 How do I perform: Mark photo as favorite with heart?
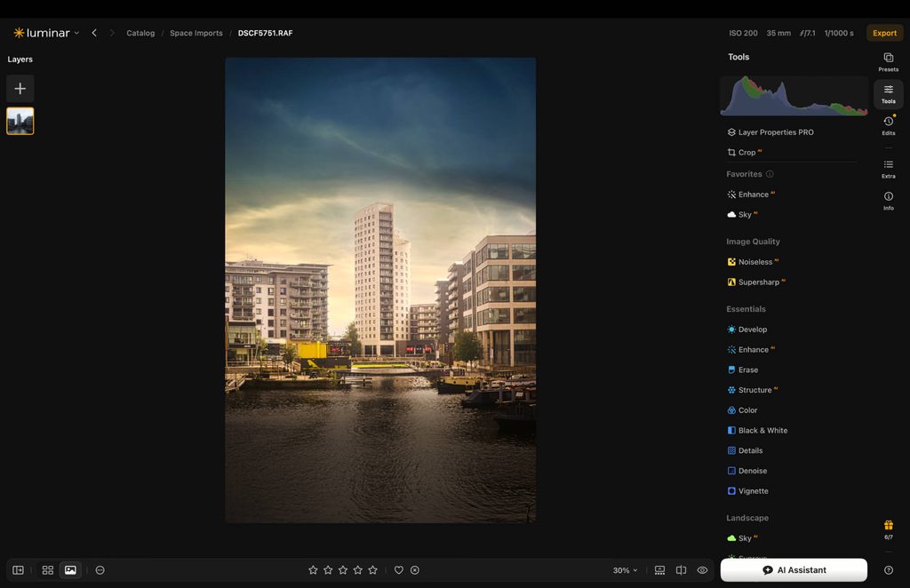point(399,570)
